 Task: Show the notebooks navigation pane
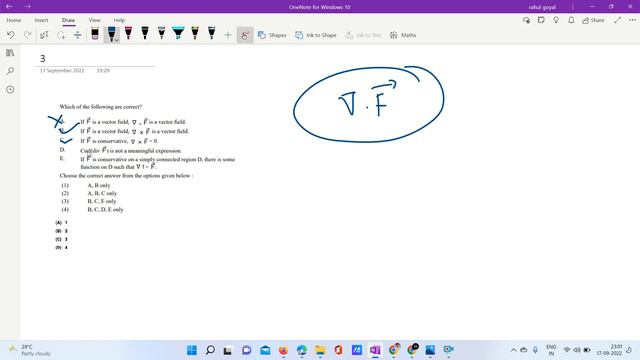point(10,53)
